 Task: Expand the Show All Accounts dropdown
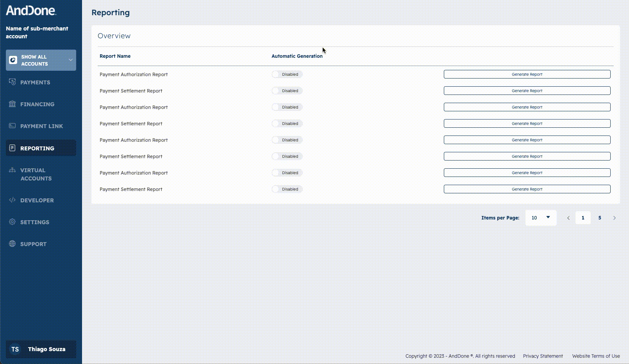tap(70, 60)
